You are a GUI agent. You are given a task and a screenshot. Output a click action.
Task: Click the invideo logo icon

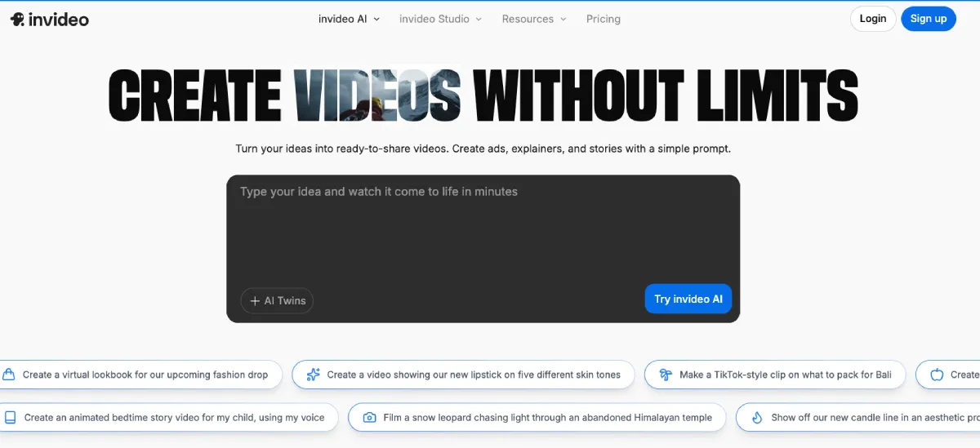(x=17, y=19)
